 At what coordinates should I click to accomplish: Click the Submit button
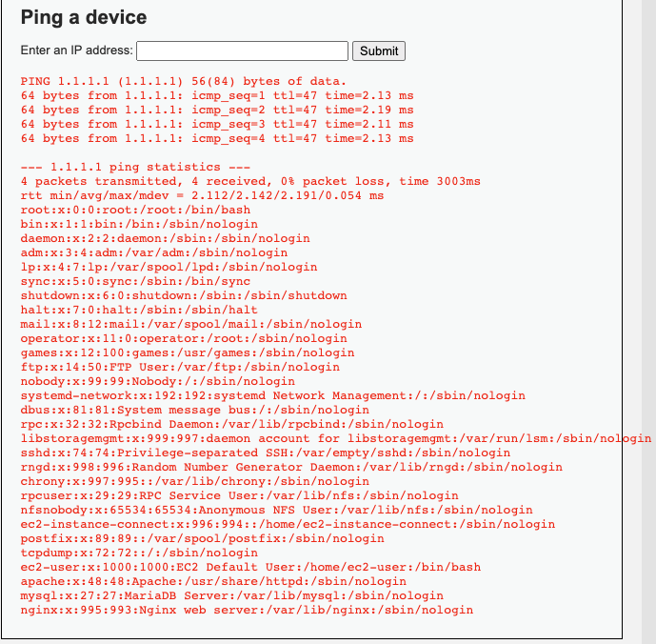[379, 50]
